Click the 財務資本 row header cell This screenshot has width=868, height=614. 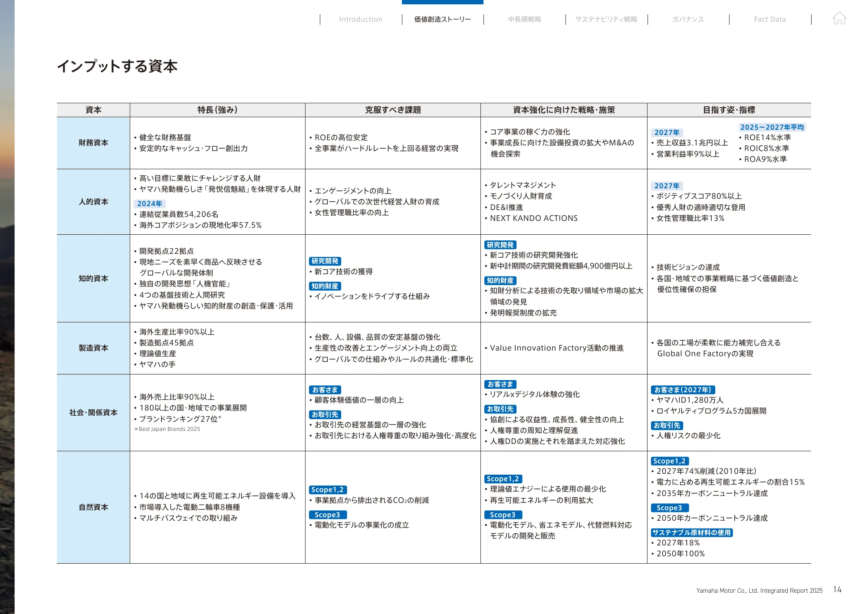(92, 142)
